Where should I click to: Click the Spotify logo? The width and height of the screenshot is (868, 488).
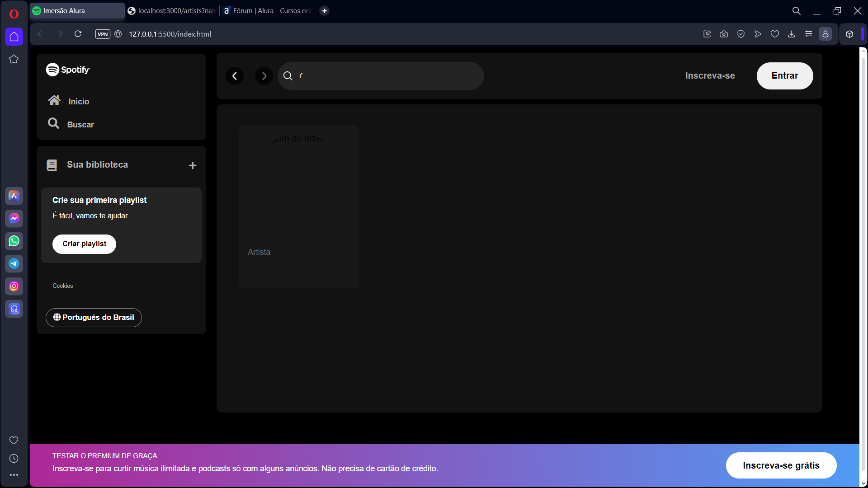[68, 70]
